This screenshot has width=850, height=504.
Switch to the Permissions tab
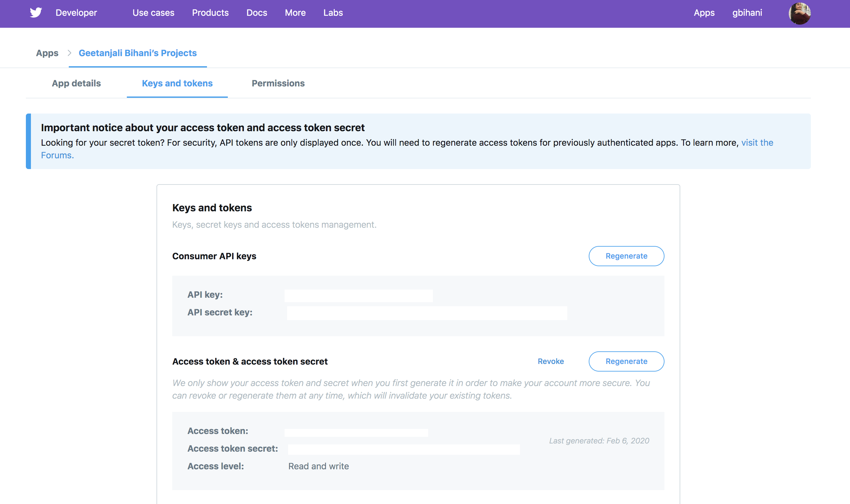pos(278,83)
